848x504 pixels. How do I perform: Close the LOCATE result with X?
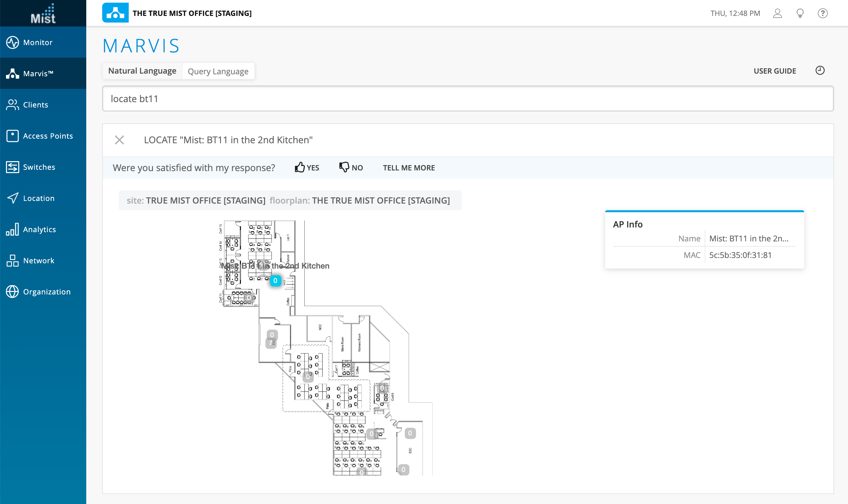[119, 140]
